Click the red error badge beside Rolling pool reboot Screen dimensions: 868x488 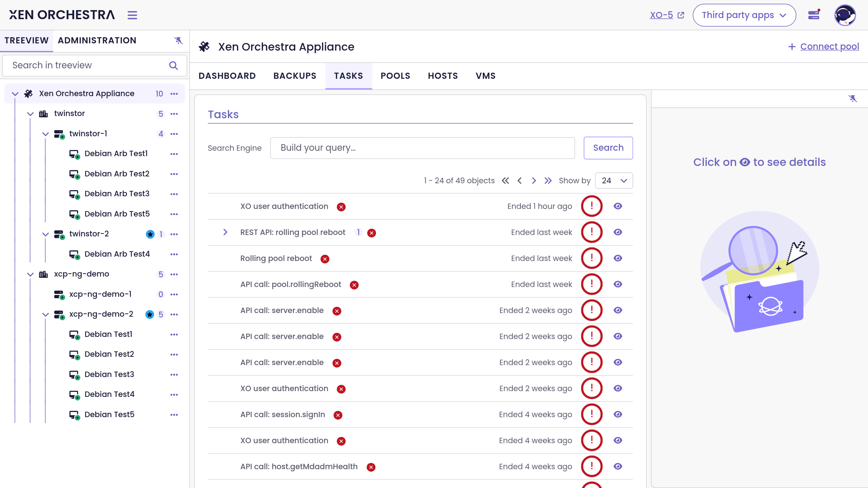[325, 259]
